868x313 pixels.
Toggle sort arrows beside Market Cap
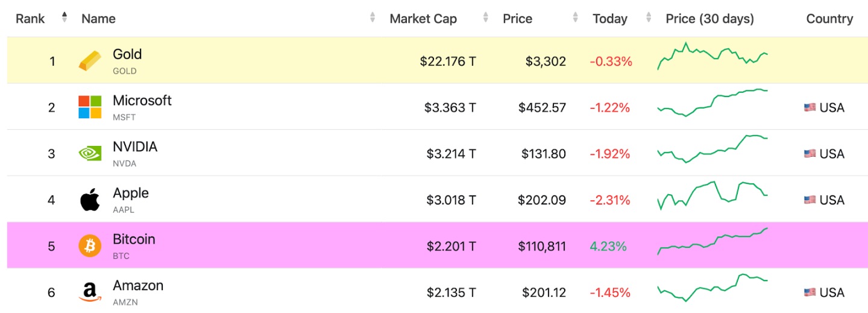(486, 18)
